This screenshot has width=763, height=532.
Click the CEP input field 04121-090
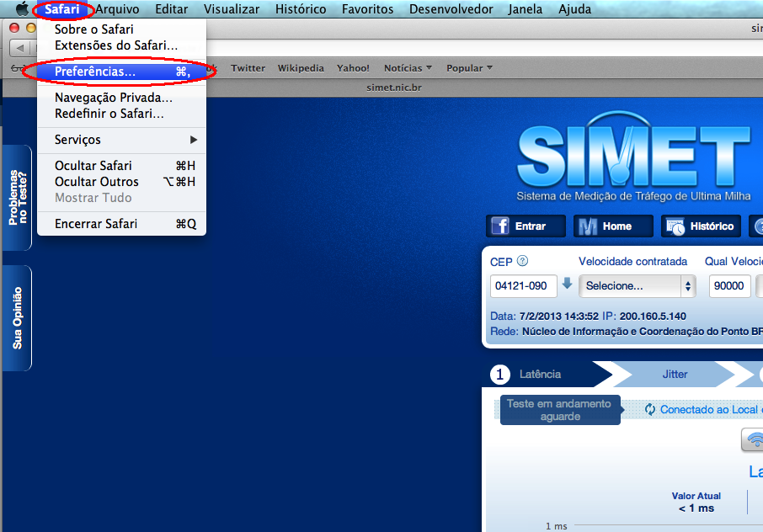(x=523, y=286)
